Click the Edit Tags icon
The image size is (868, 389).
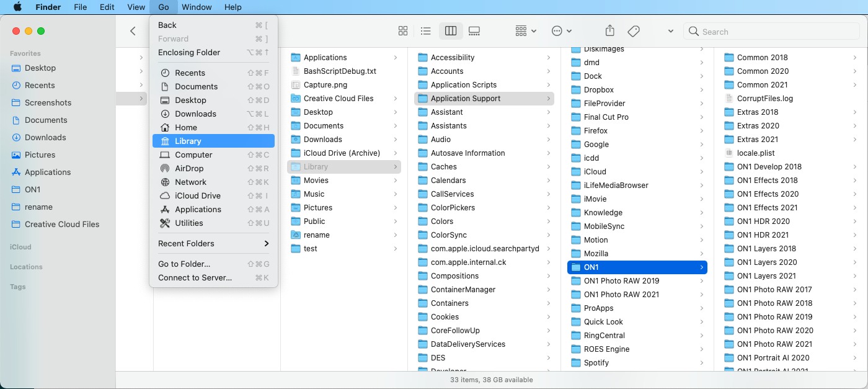pos(633,31)
